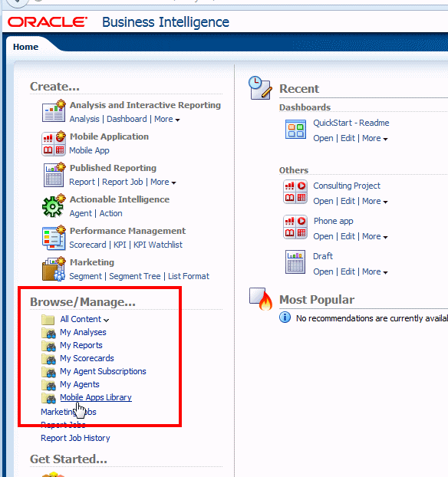Viewport: 448px width, 477px height.
Task: Click Edit under QuickStart - Readme
Action: click(x=348, y=138)
